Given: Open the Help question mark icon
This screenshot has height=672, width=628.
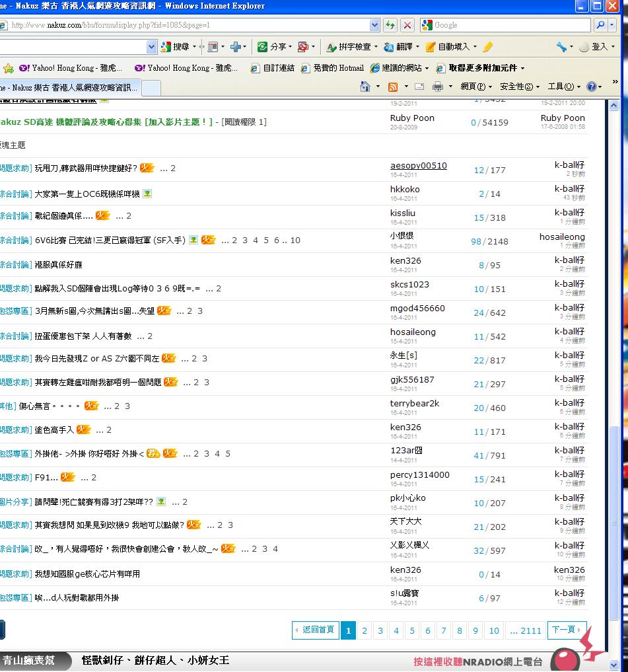Looking at the screenshot, I should point(592,87).
